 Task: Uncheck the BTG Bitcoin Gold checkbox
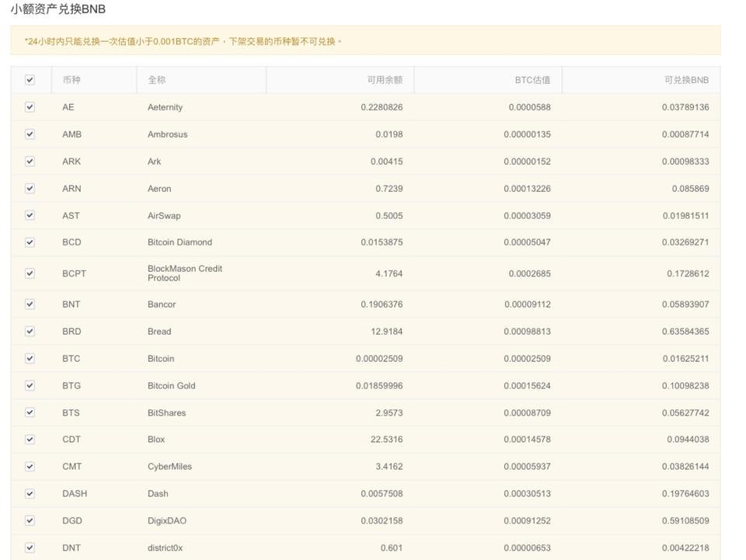30,385
